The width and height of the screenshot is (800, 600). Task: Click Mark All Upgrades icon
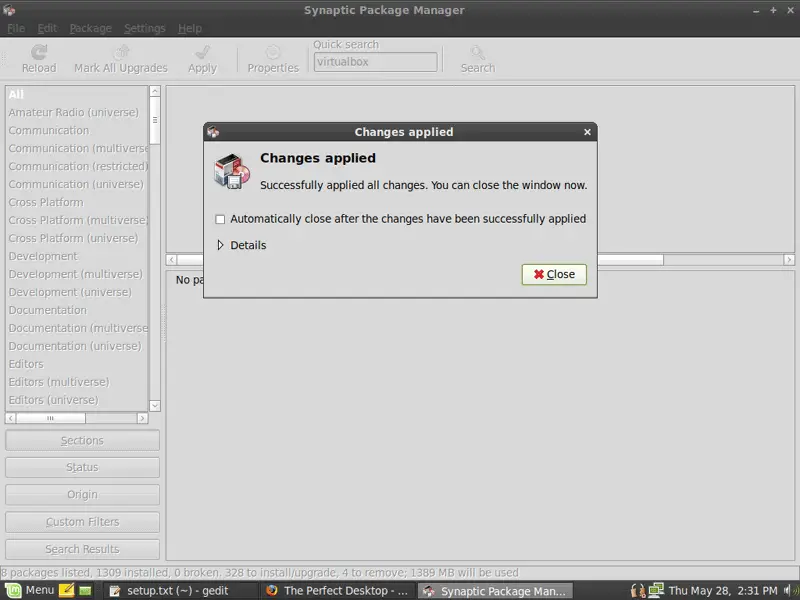click(x=121, y=52)
